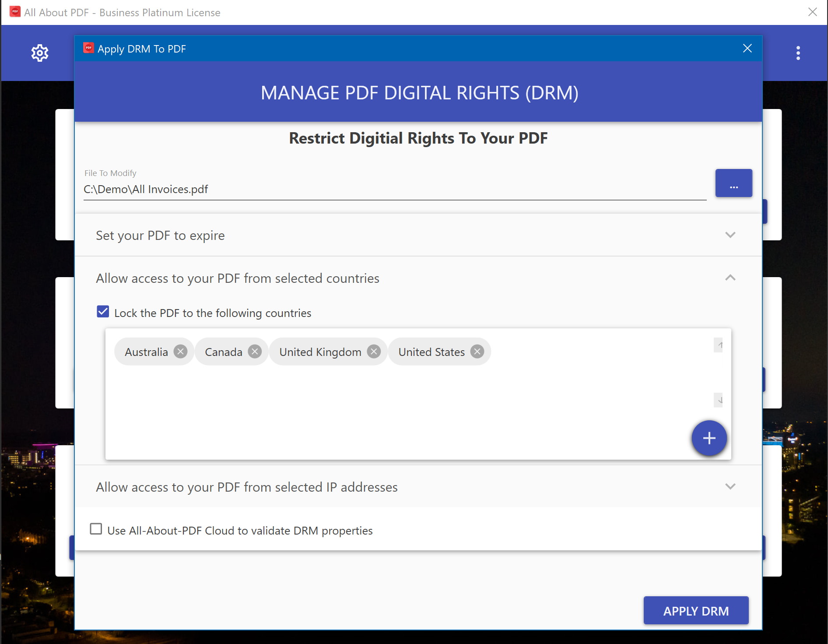Open settings via the gear icon
The height and width of the screenshot is (644, 828).
click(x=40, y=53)
